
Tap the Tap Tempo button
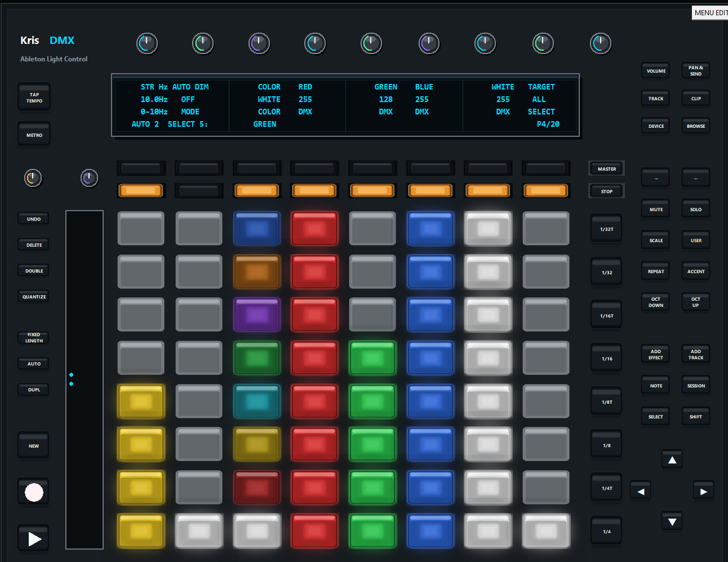pyautogui.click(x=34, y=97)
